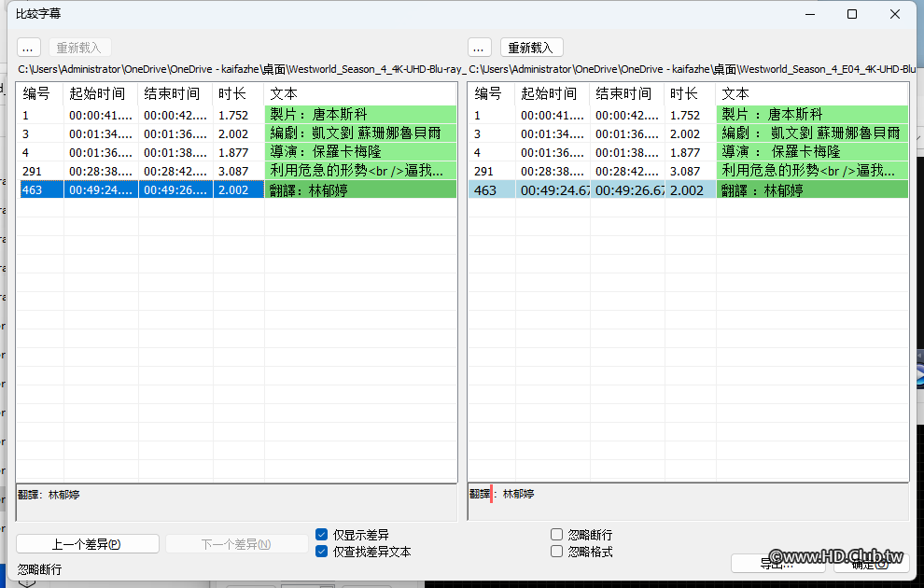Click the 导出 export button
The image size is (924, 588).
777,564
